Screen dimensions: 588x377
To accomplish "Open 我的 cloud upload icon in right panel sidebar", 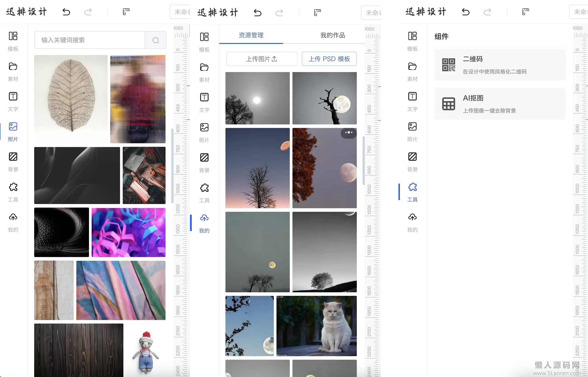I will click(x=412, y=217).
